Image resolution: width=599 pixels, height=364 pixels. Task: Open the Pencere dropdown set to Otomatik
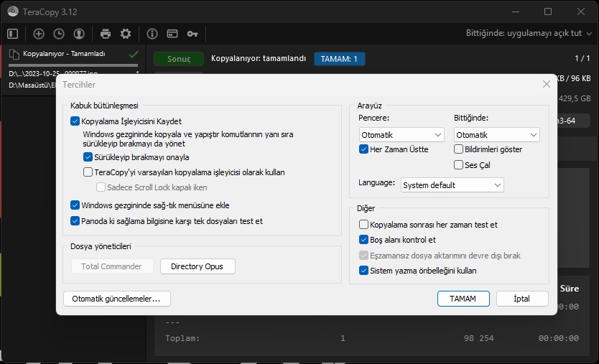point(401,135)
